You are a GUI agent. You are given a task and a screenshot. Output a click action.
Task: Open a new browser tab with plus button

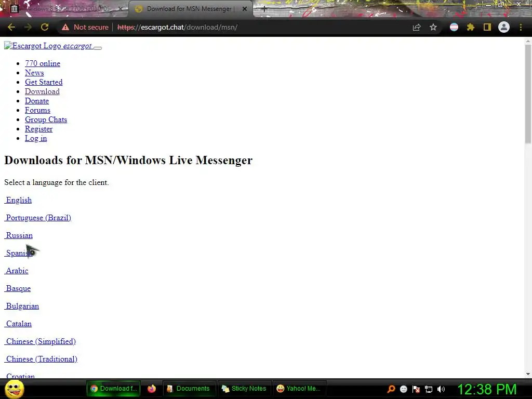(264, 9)
